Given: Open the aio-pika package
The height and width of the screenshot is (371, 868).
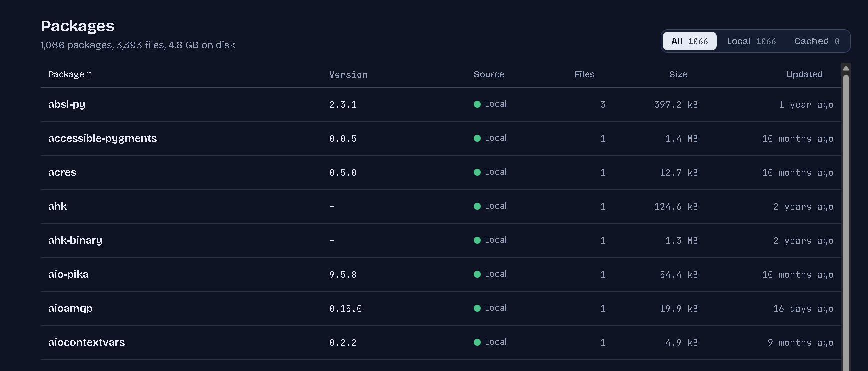Looking at the screenshot, I should (68, 274).
